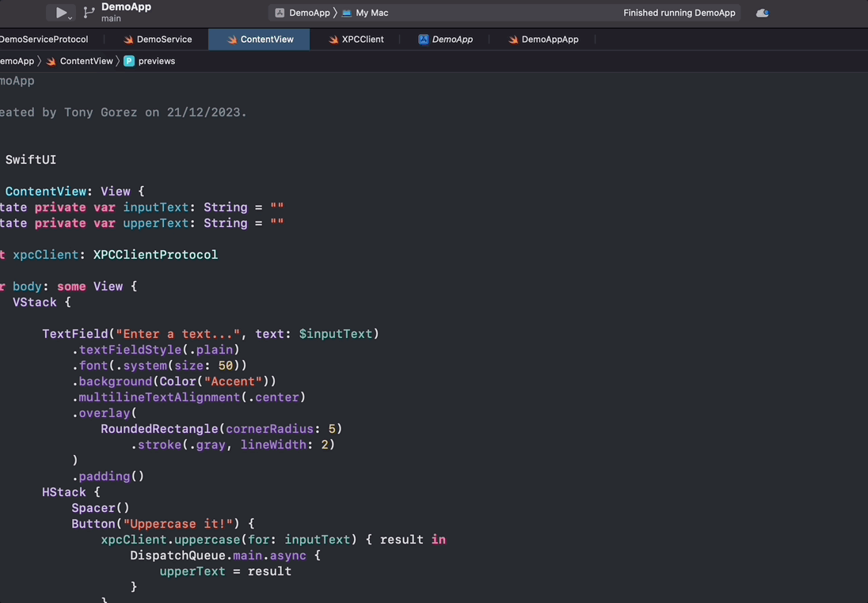Click the cloud status icon in the toolbar
Viewport: 868px width, 603px height.
[x=762, y=13]
